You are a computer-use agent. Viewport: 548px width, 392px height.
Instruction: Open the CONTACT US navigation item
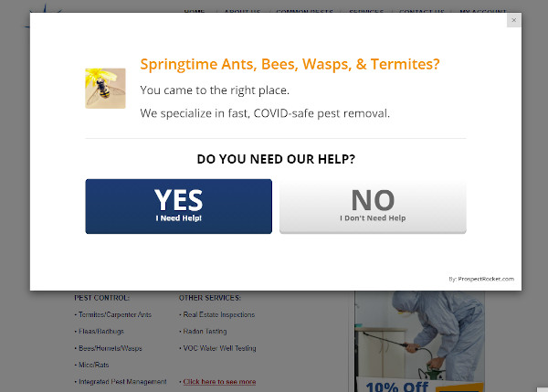pyautogui.click(x=421, y=12)
